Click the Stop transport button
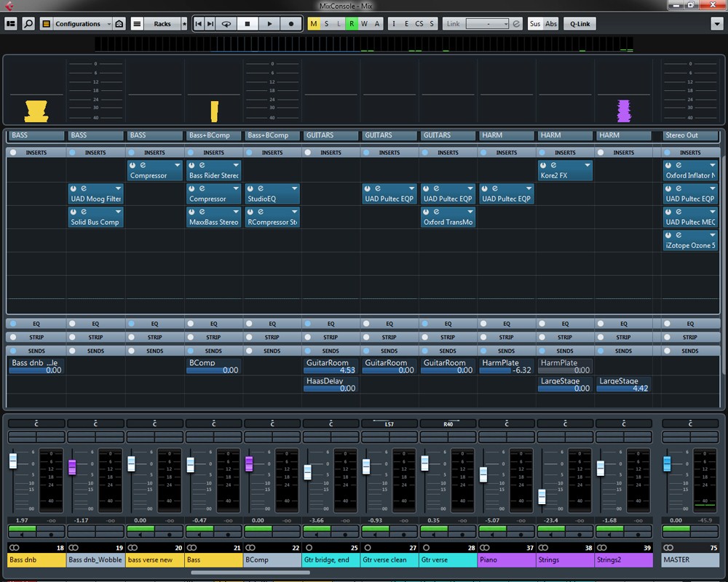Viewport: 728px width, 582px height. pos(248,24)
